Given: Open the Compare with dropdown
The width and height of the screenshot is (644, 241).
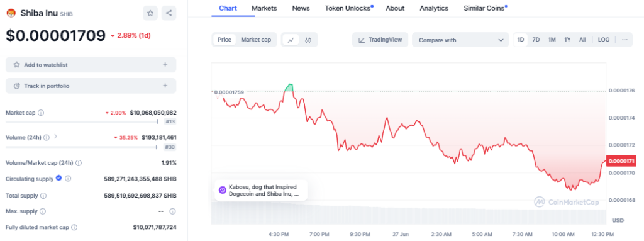Looking at the screenshot, I should tap(461, 40).
